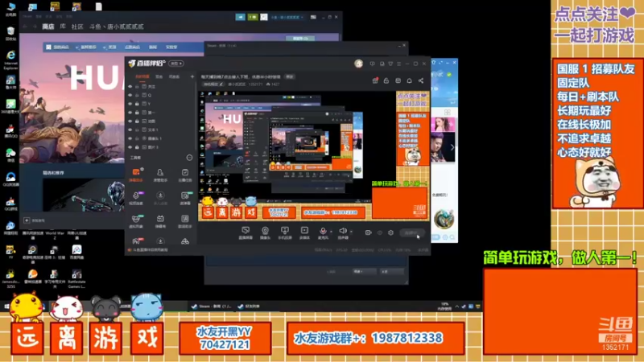Go to the Steam 社区 tab
Screen dimensions: 644x362
click(77, 27)
